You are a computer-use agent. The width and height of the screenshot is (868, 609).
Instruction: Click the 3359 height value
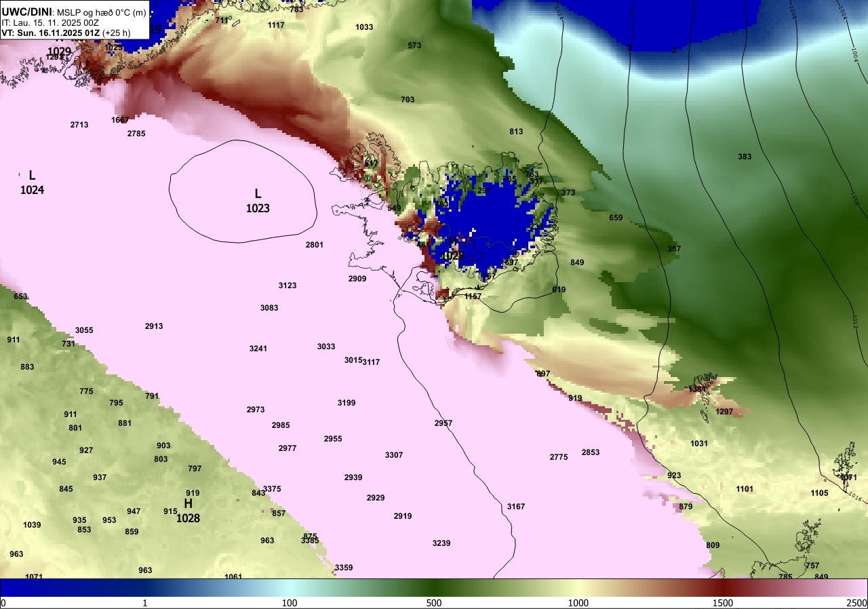tap(344, 568)
